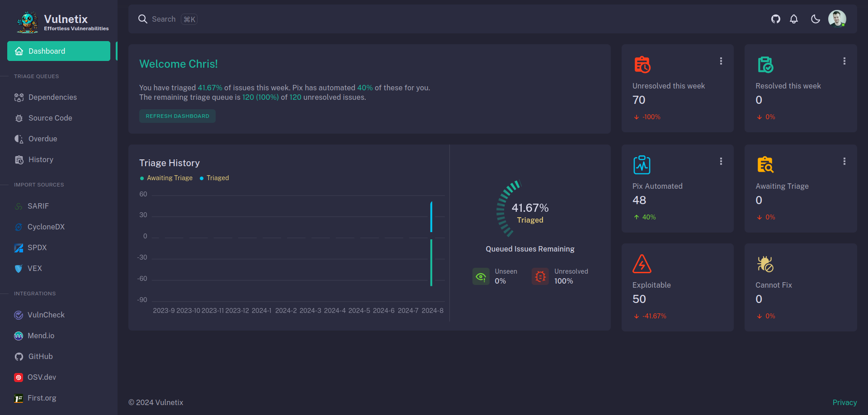Open SARIF import source
The height and width of the screenshot is (415, 868).
click(x=59, y=206)
